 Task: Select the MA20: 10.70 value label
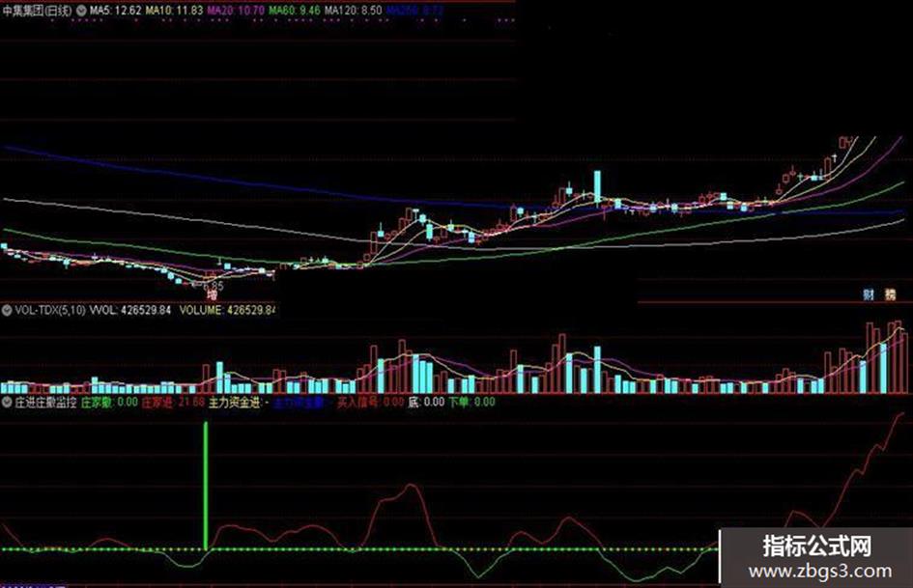tap(236, 11)
